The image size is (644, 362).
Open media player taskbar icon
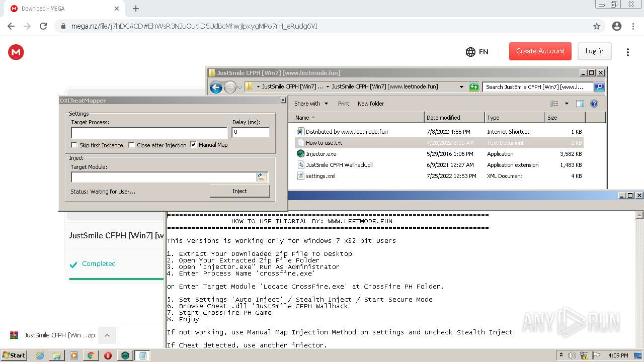pos(74,355)
